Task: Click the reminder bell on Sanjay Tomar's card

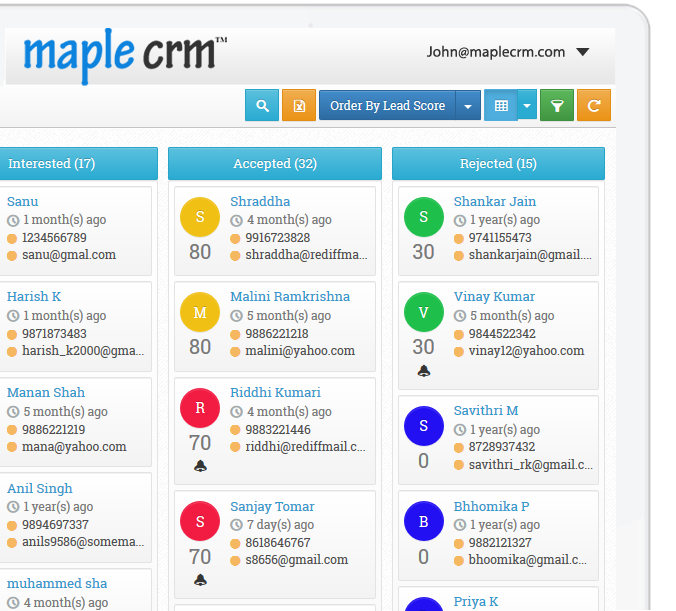Action: [x=200, y=580]
